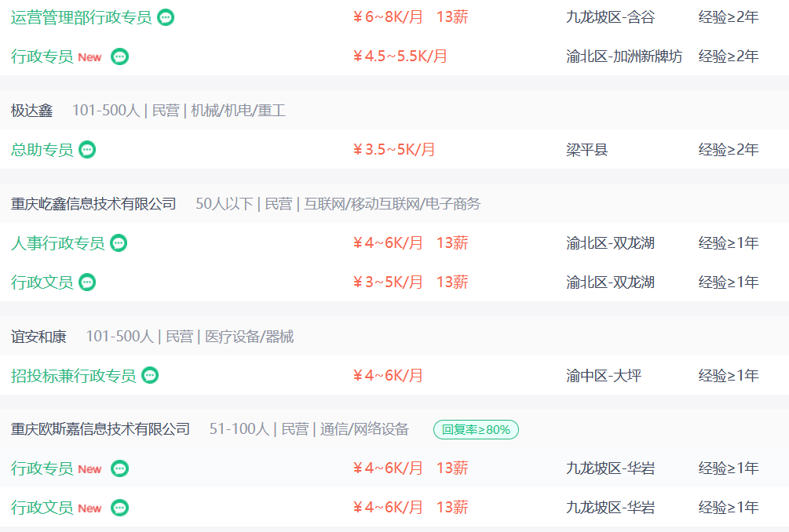The height and width of the screenshot is (532, 789).
Task: Click chat bubble for 行政文员 in 九龙坡区-华岩
Action: [120, 508]
